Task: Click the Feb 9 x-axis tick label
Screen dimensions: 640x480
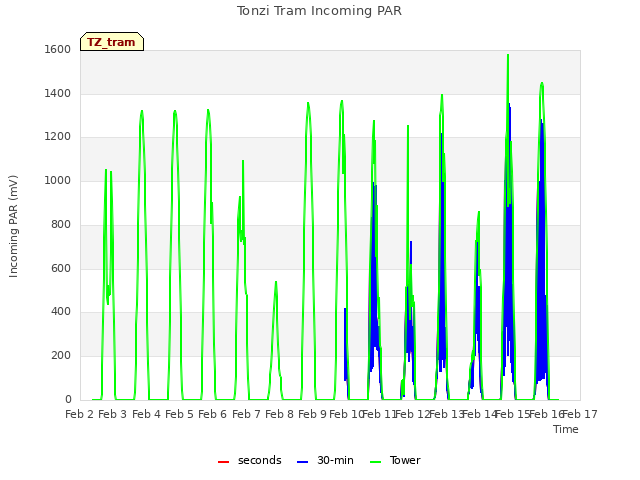Action: [312, 414]
